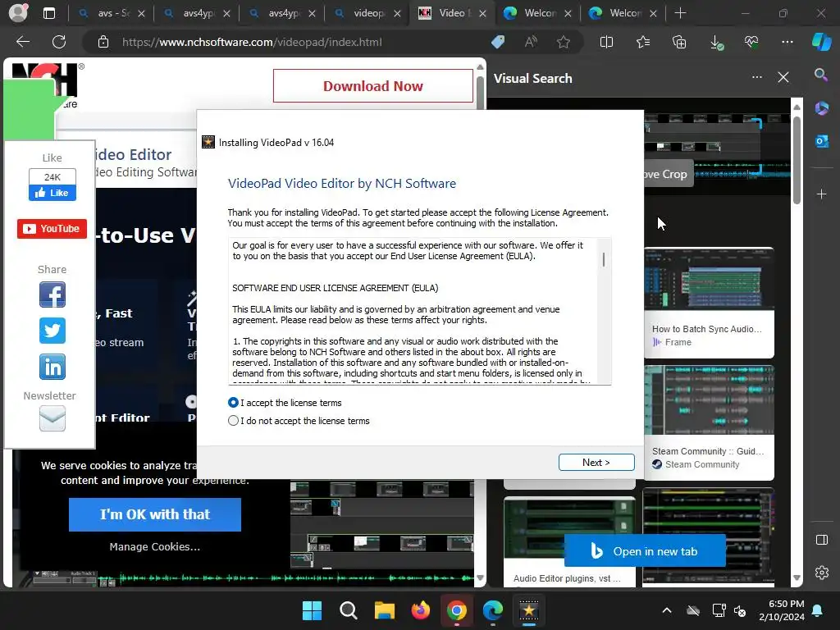840x630 pixels.
Task: Open Browser essentials heart icon
Action: [x=751, y=42]
